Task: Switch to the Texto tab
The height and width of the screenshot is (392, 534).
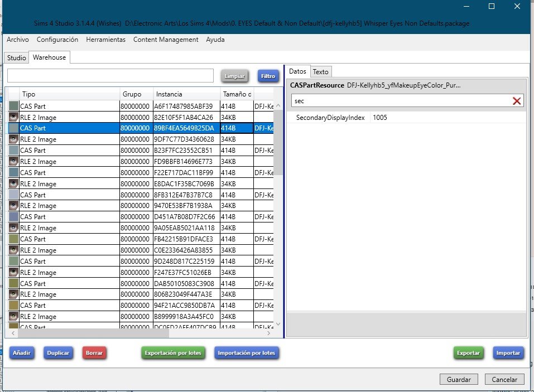Action: pos(320,71)
